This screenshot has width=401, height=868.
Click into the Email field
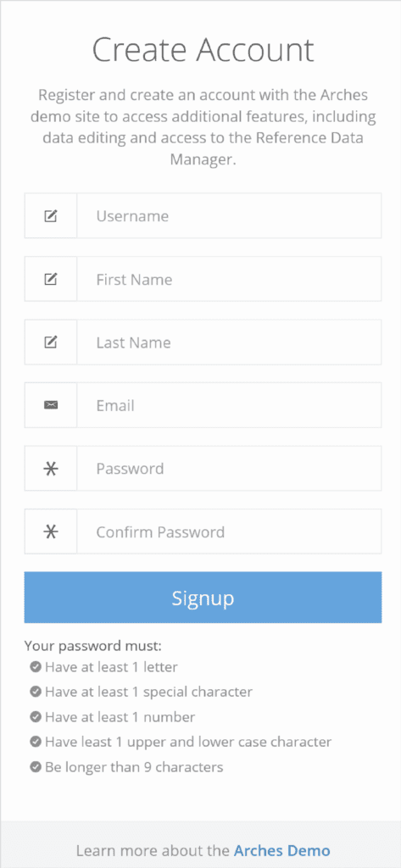point(229,405)
